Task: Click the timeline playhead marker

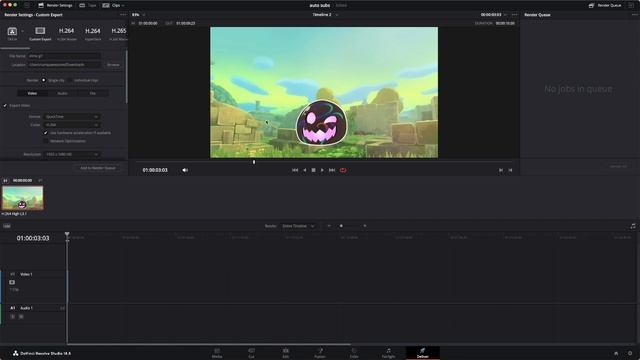Action: pos(67,234)
